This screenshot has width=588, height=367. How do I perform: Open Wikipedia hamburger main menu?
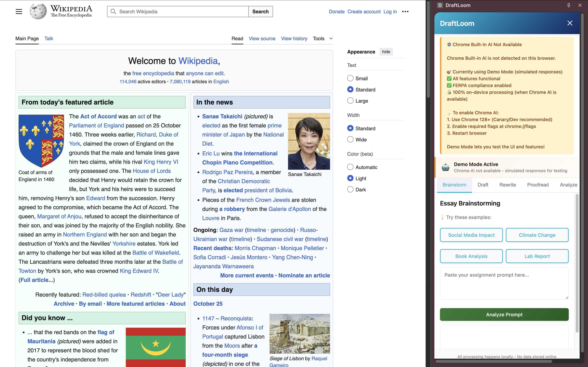19,11
